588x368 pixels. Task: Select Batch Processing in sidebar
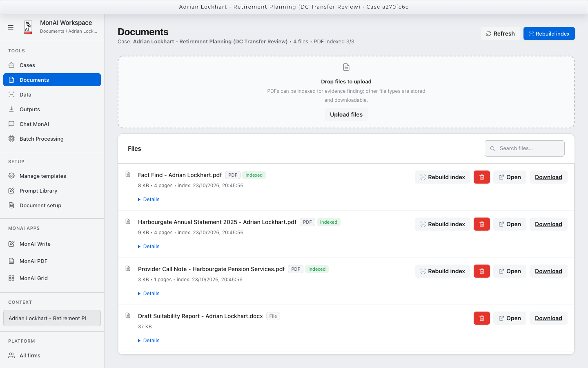52,139
